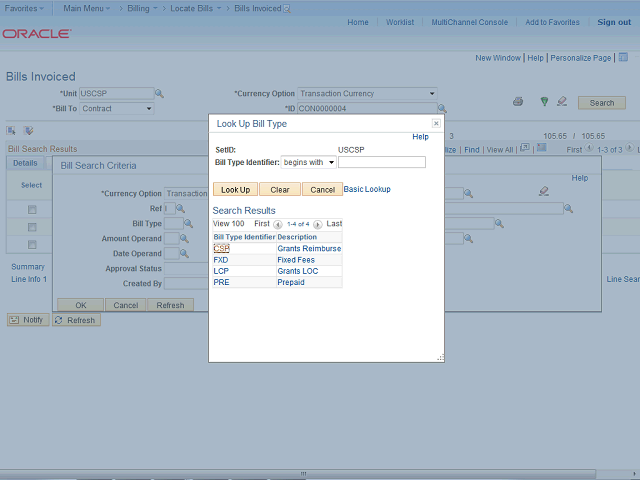Check the second row Select checkbox
This screenshot has height=480, width=640.
(32, 227)
